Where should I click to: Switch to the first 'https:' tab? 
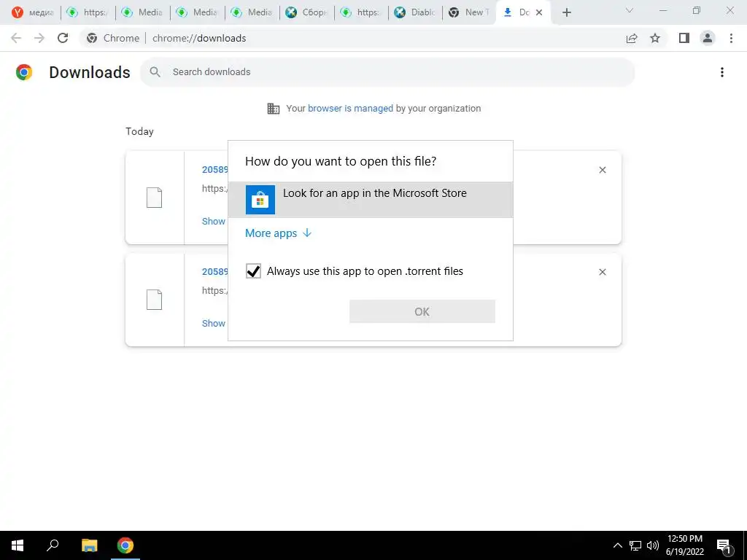click(88, 12)
